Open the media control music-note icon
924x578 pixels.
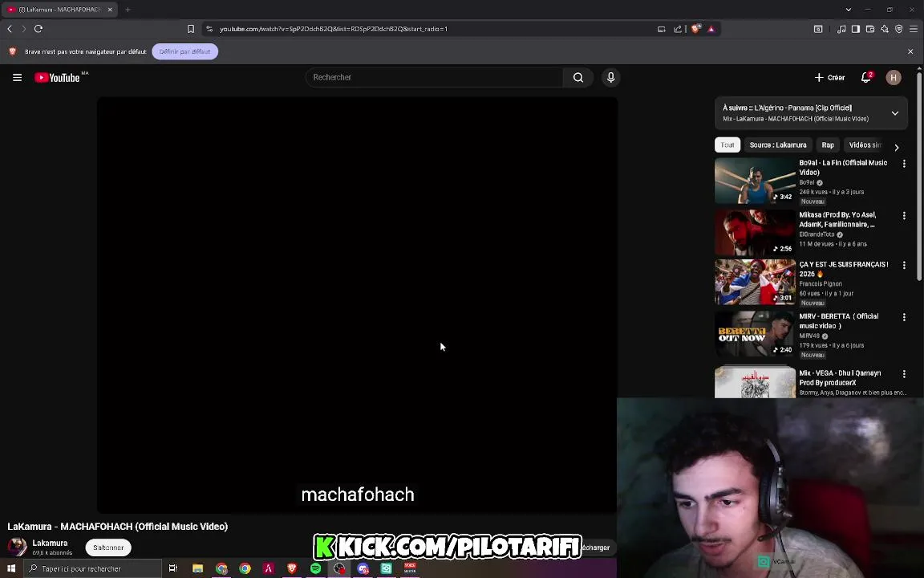841,29
